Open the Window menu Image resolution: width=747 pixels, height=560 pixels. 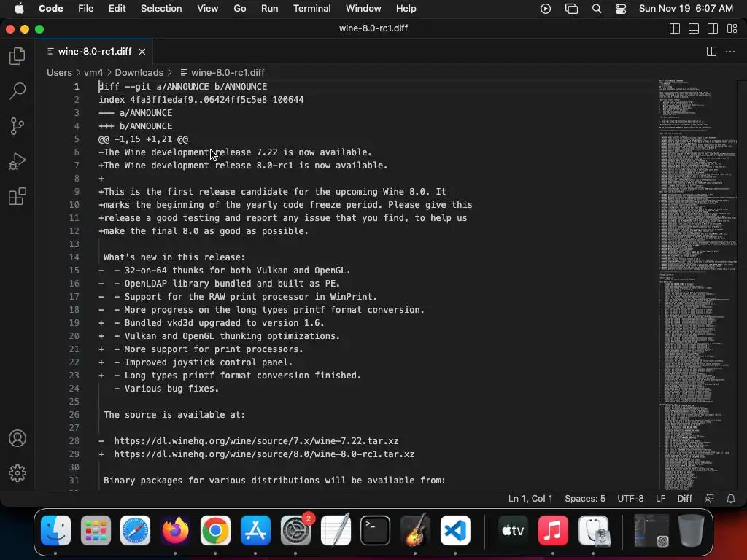coord(363,9)
